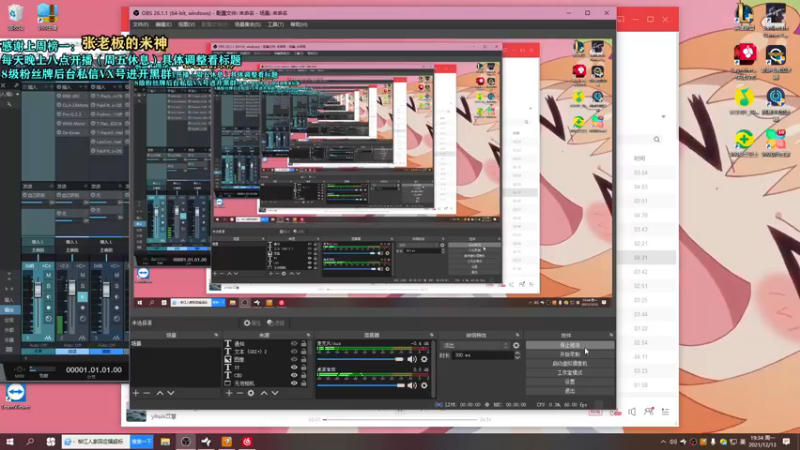Click 开始录制 button in Controls

(x=570, y=355)
